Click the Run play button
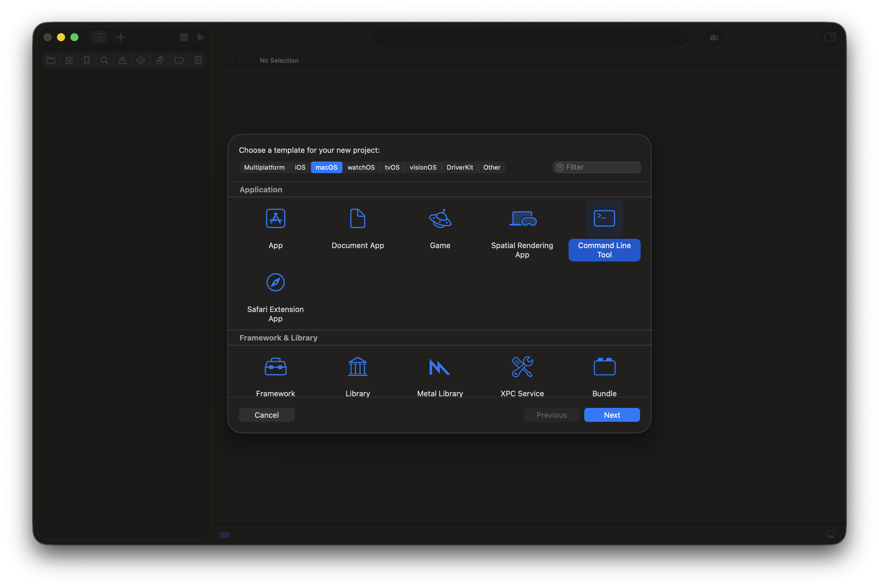The height and width of the screenshot is (588, 879). pyautogui.click(x=201, y=37)
